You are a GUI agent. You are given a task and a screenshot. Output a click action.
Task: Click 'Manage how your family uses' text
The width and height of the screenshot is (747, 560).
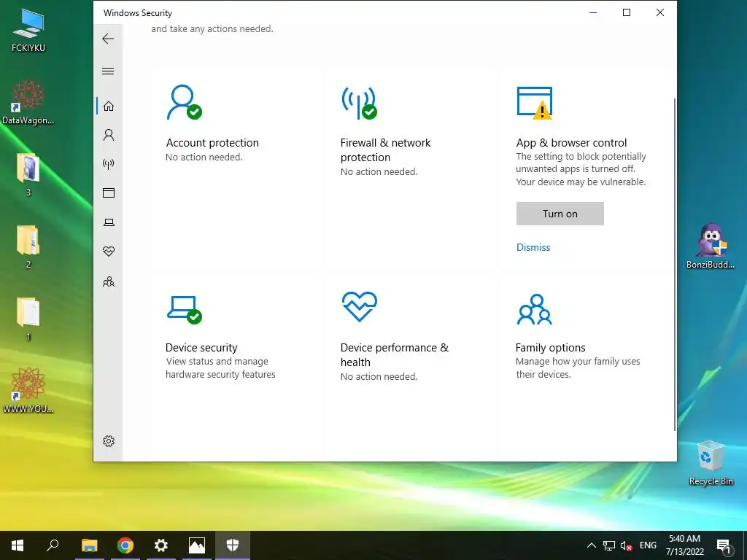click(578, 362)
